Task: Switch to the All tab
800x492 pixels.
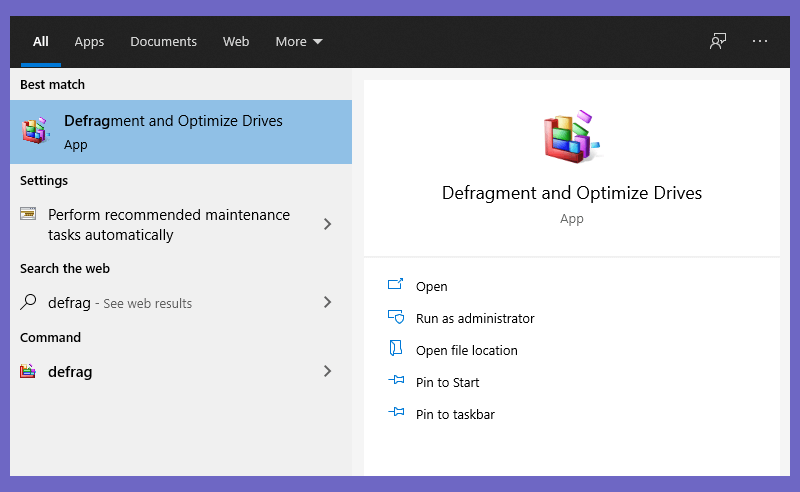Action: click(x=41, y=41)
